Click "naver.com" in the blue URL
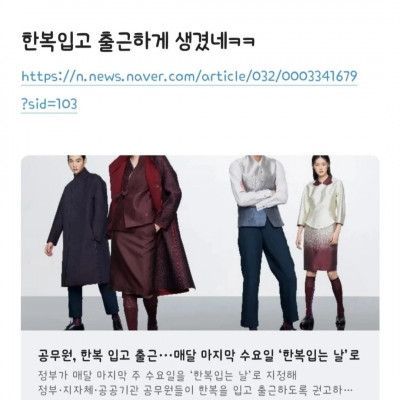The width and height of the screenshot is (400, 400). click(162, 77)
